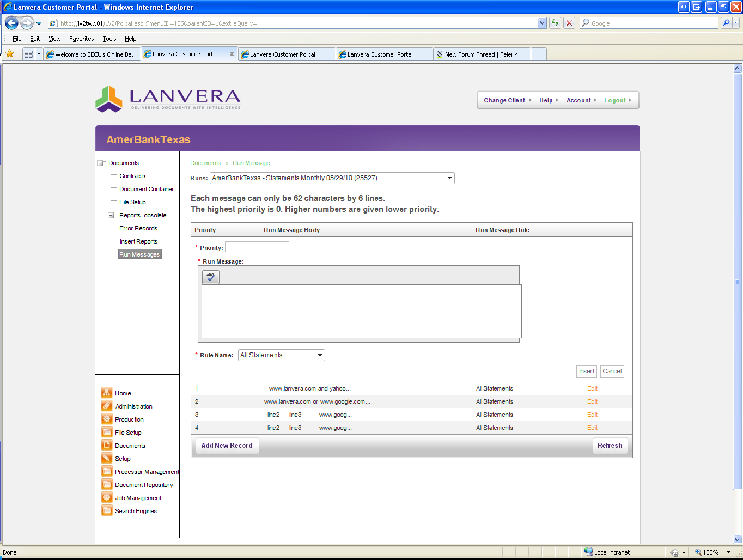The image size is (743, 560).
Task: Open the address bar history dropdown
Action: [x=542, y=23]
